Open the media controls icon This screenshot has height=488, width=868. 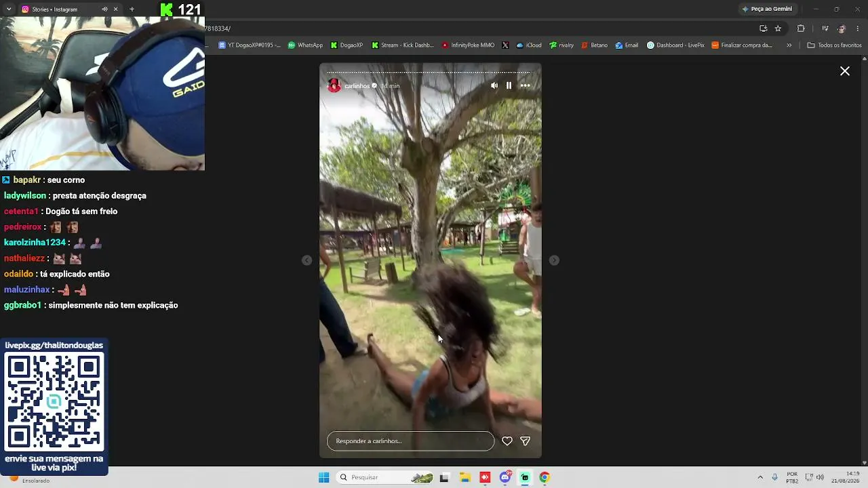click(x=825, y=28)
